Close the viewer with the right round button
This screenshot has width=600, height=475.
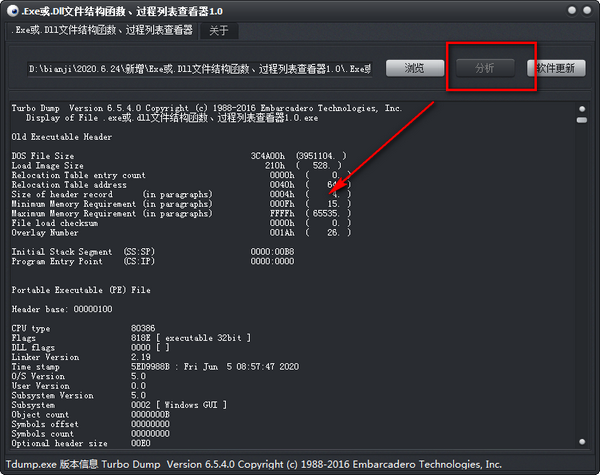(x=587, y=10)
